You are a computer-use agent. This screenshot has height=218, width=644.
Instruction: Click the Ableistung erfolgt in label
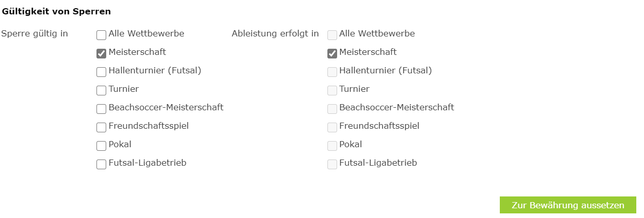click(x=276, y=34)
